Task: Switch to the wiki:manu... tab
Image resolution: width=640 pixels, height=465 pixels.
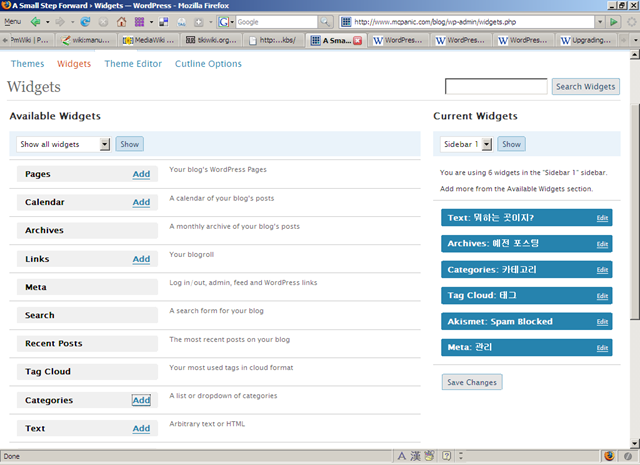Action: click(x=86, y=40)
